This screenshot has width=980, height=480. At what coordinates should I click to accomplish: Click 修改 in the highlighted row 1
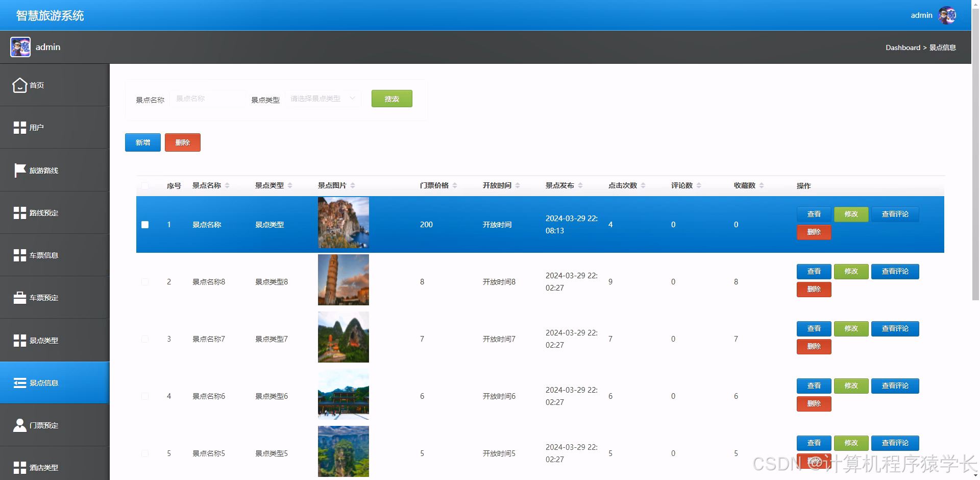click(851, 214)
